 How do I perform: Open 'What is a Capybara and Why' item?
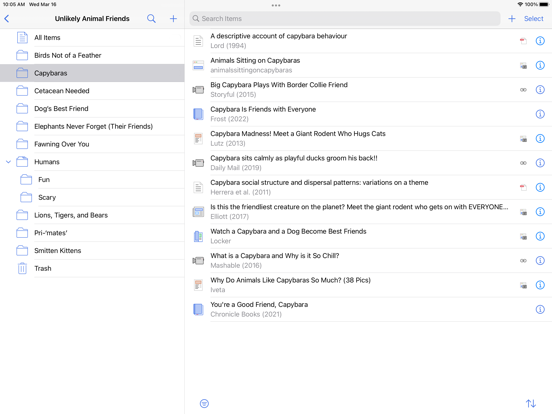368,261
